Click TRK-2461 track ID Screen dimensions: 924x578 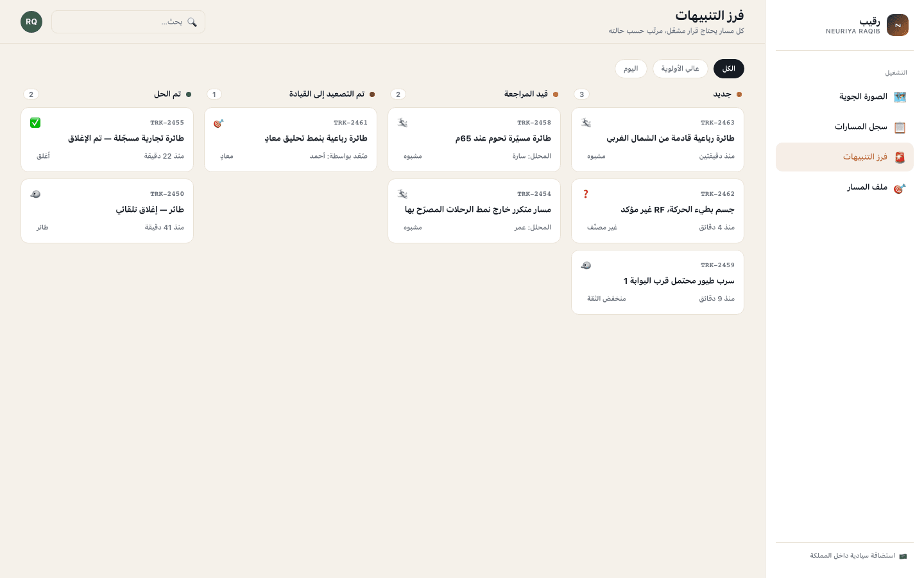click(x=350, y=123)
